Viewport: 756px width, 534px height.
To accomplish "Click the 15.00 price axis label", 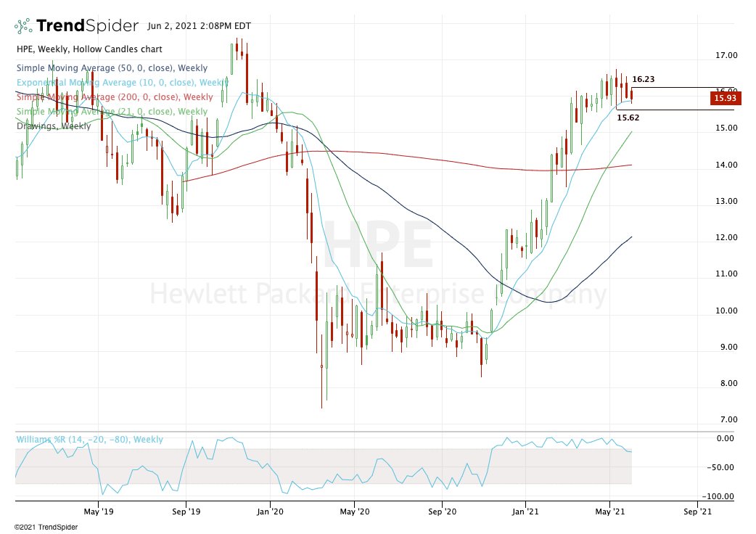I will (x=726, y=128).
